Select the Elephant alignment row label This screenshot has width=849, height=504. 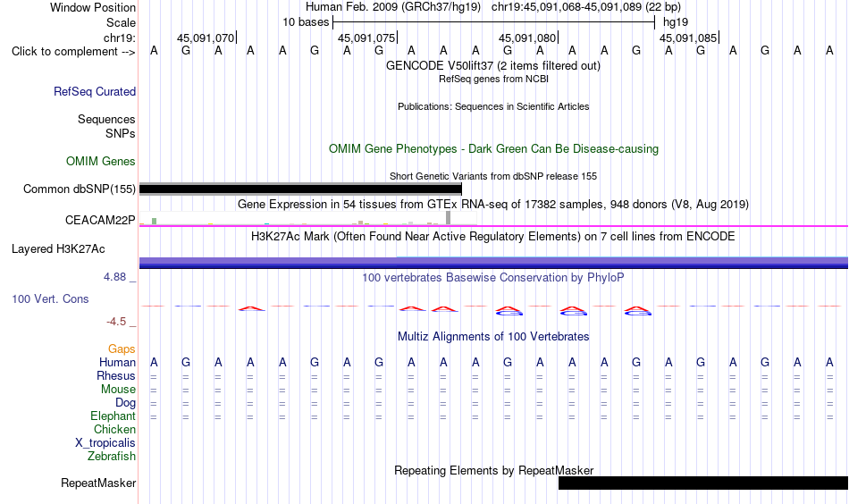pyautogui.click(x=113, y=416)
